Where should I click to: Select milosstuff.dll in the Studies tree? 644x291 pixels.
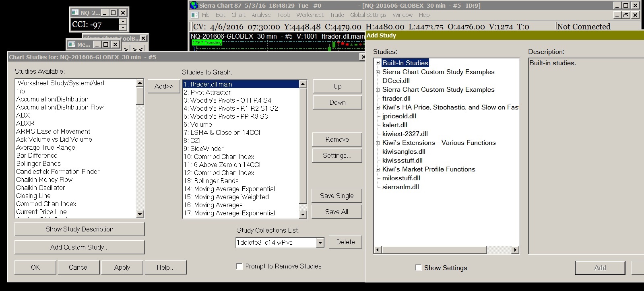point(401,178)
